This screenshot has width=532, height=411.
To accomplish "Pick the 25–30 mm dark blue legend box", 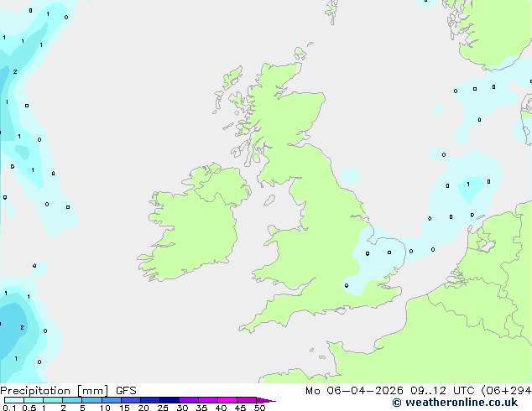I will coord(169,400).
